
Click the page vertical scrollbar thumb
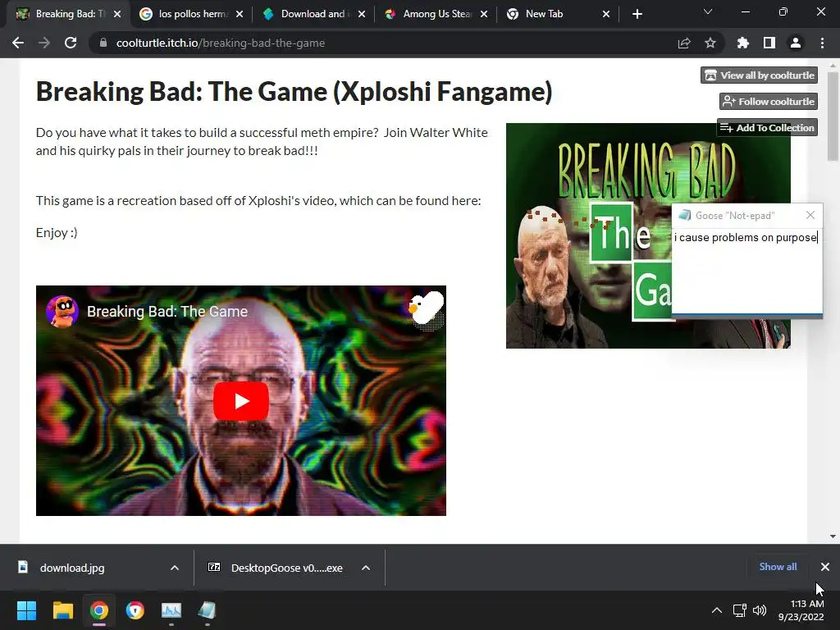832,116
